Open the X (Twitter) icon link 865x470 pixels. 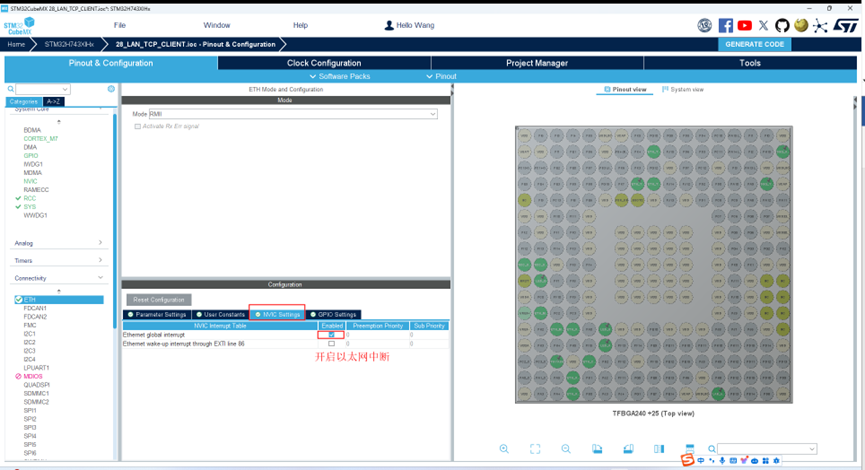coord(763,25)
